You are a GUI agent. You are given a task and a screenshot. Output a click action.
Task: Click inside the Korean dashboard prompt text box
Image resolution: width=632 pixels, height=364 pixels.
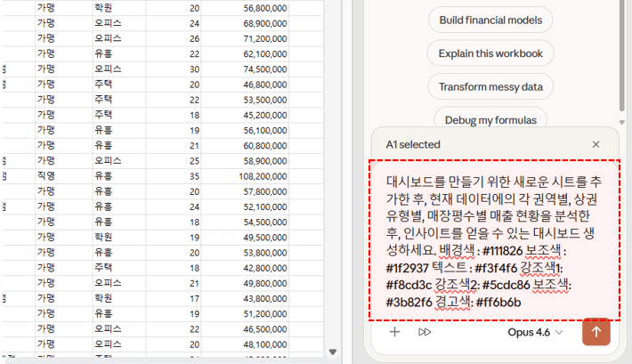pos(493,240)
